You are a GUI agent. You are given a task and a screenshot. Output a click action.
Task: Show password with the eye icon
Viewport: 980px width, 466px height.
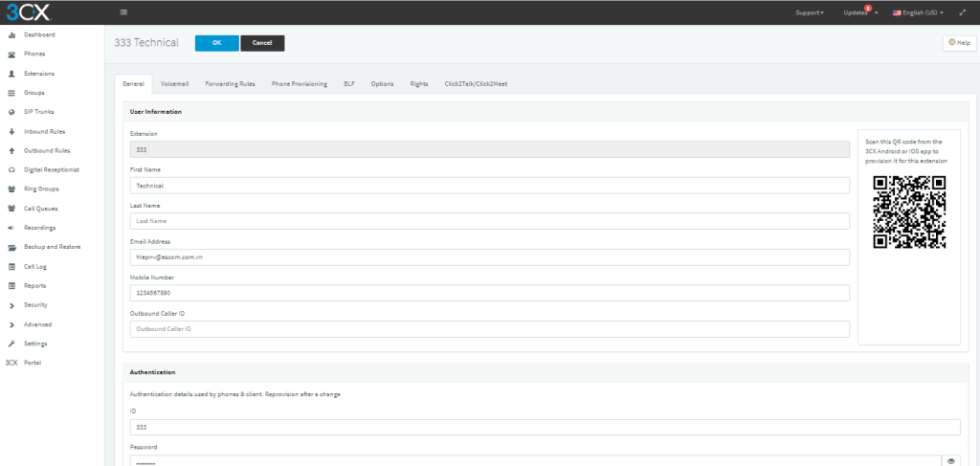tap(952, 461)
